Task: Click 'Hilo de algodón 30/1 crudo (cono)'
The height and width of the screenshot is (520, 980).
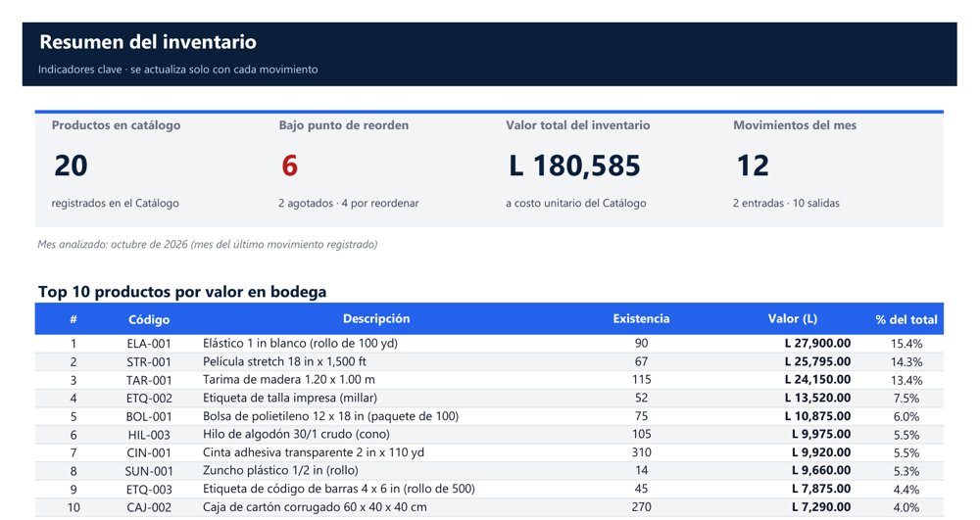Action: 296,434
